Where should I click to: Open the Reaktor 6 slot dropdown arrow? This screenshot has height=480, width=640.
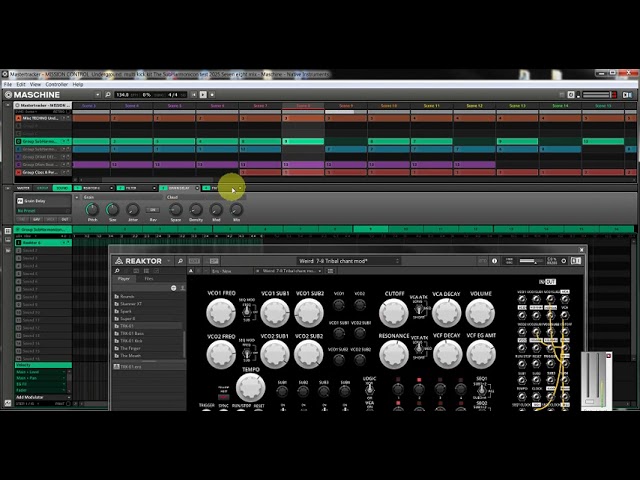111,188
